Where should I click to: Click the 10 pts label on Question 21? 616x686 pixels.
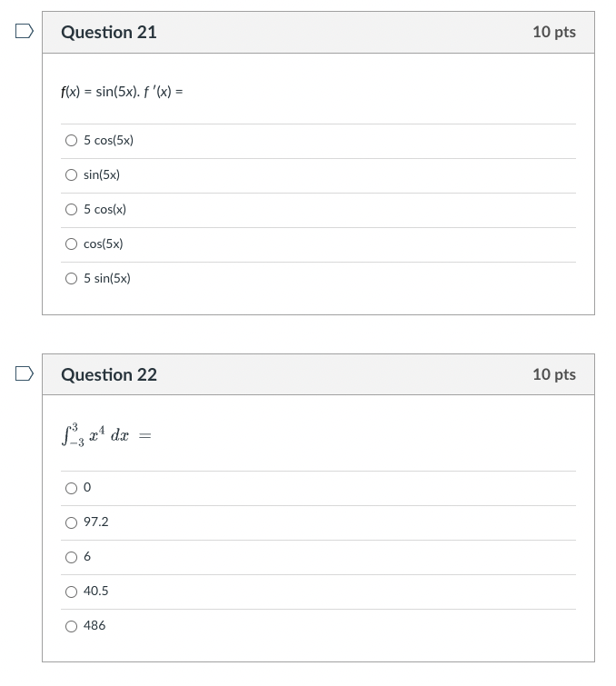click(x=553, y=32)
